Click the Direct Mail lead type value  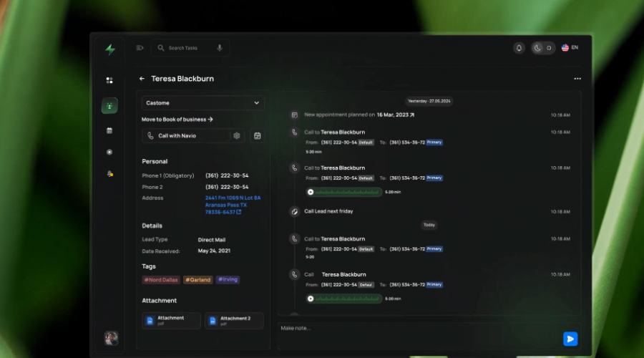(x=212, y=240)
